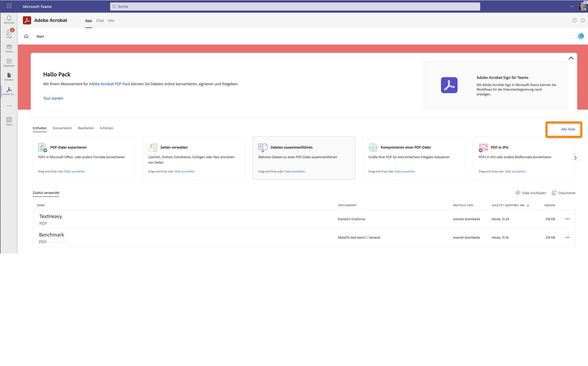Reload the Adobe Acrobat tab
The height and width of the screenshot is (366, 588).
point(574,21)
